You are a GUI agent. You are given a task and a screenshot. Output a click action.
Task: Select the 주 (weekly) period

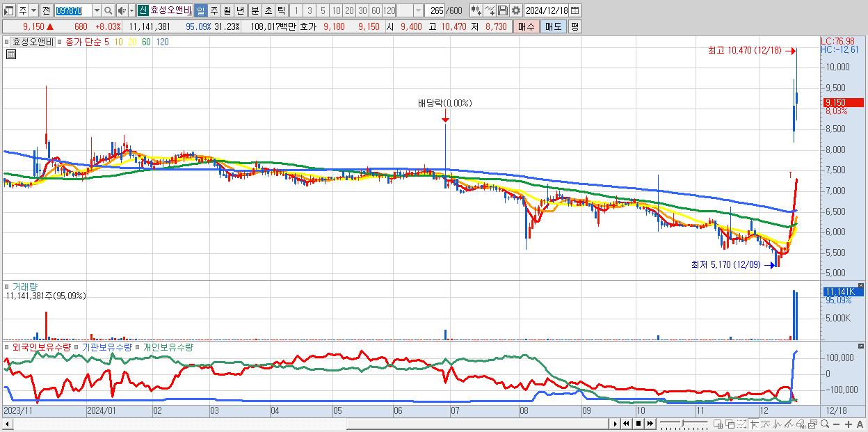pos(214,10)
